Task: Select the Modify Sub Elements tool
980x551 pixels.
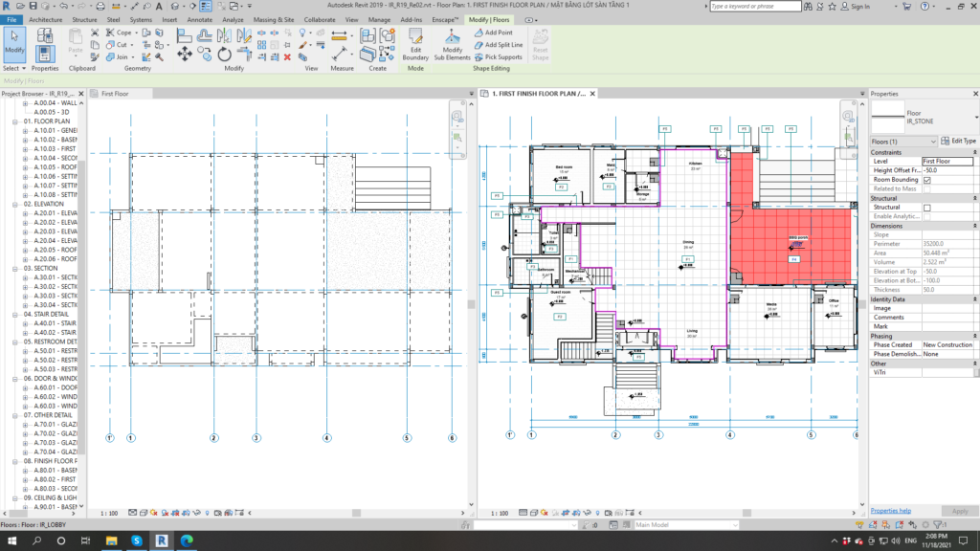Action: [x=452, y=43]
